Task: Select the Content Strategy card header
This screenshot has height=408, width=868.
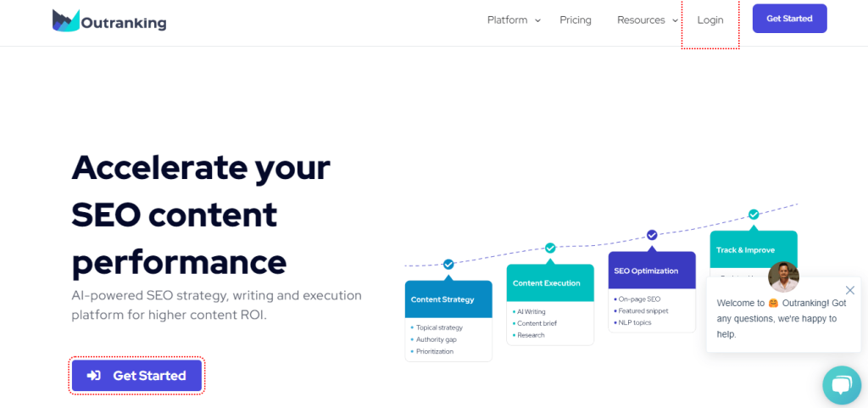Action: pos(448,299)
